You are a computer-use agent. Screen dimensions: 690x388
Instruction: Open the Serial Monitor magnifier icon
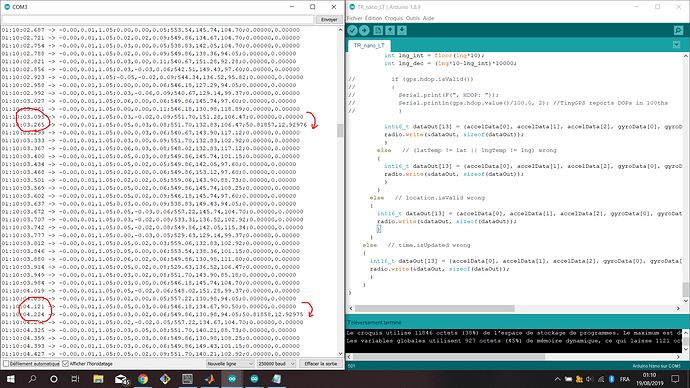click(678, 30)
